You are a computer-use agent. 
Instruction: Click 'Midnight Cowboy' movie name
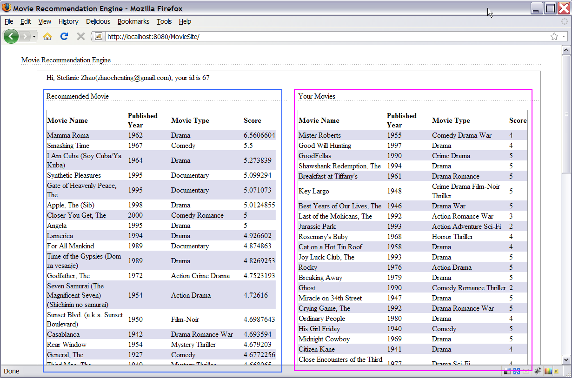click(324, 339)
